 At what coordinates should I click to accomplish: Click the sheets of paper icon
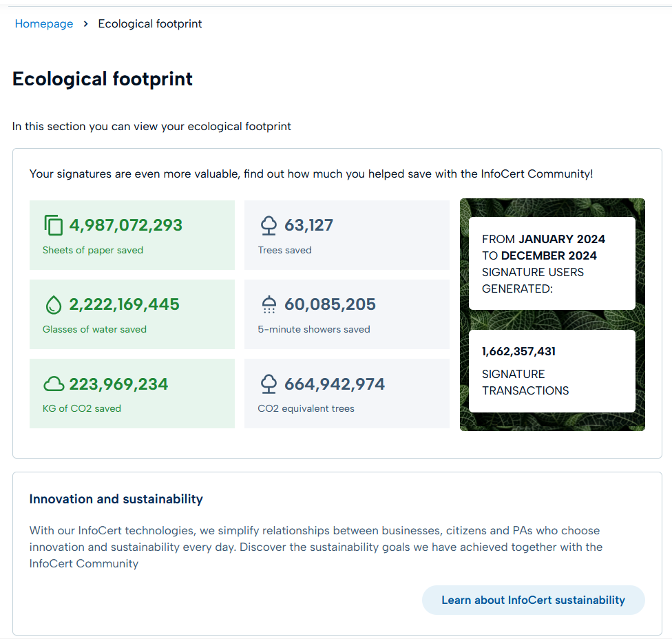(53, 225)
